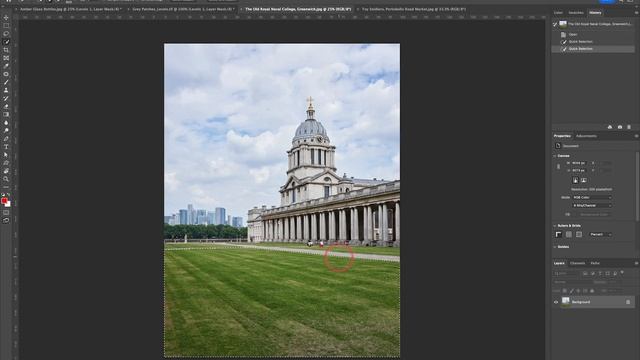Set canvas to landscape orientation

584,180
